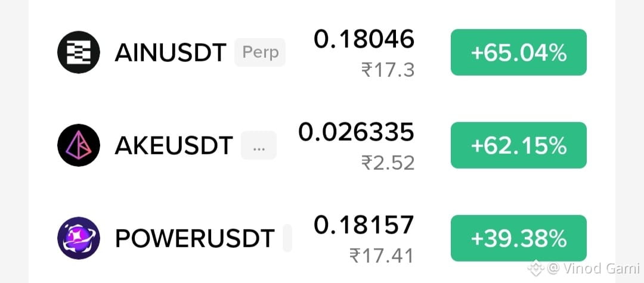644x283 pixels.
Task: Select the POWERUSDT purple planet icon
Action: [79, 238]
